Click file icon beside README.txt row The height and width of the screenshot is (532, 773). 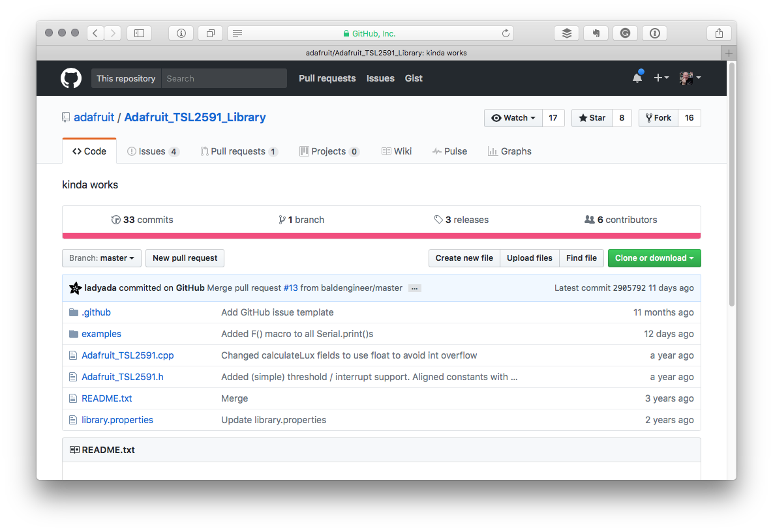(x=73, y=398)
